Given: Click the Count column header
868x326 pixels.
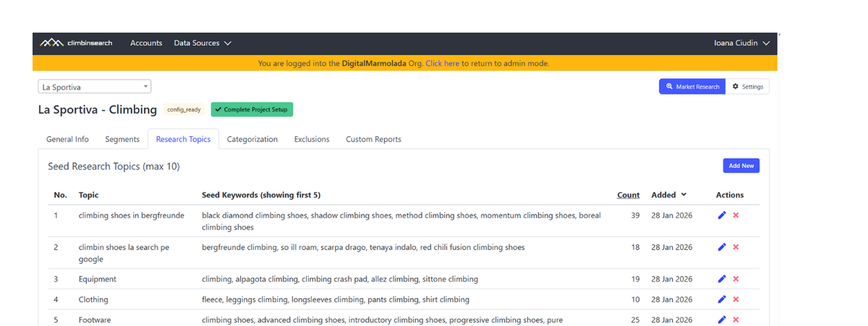Looking at the screenshot, I should coord(629,195).
